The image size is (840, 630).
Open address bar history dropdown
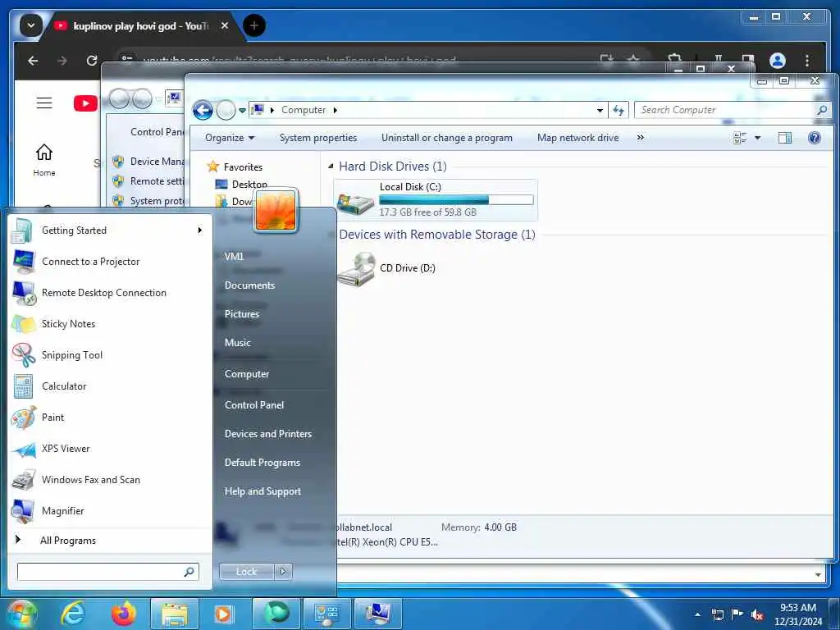pos(600,111)
